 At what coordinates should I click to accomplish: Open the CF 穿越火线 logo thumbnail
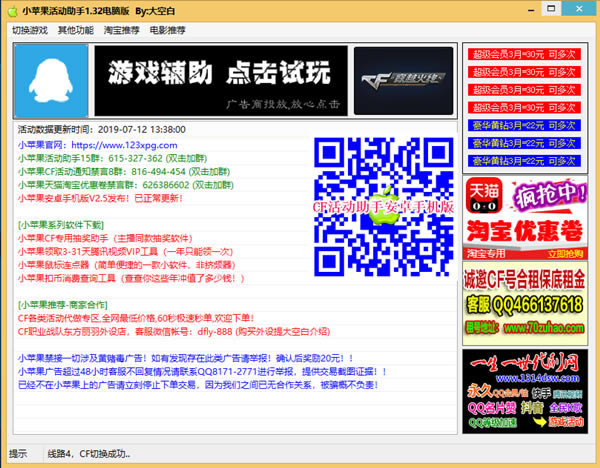point(403,81)
